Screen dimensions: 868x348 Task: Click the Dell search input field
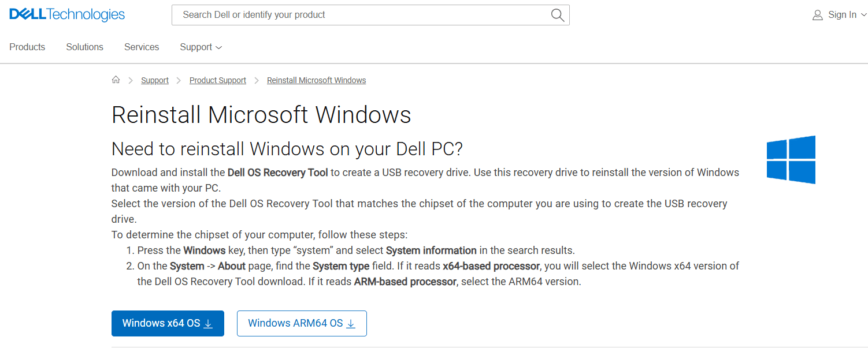(x=347, y=15)
